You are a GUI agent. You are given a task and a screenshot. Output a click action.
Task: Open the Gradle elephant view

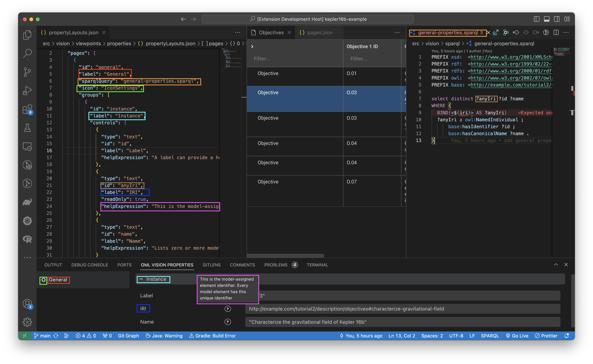click(x=27, y=202)
